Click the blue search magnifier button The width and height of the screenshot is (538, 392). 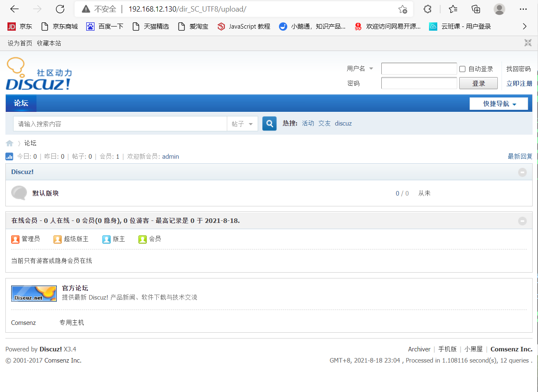click(269, 123)
